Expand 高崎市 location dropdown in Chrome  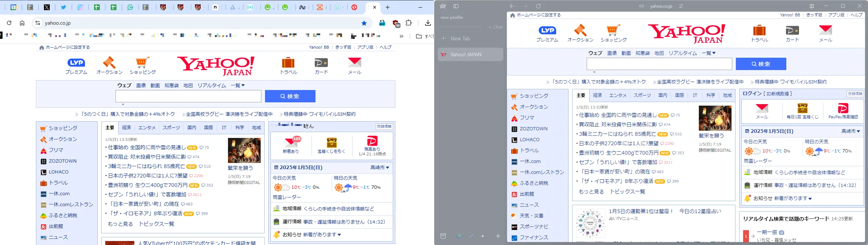[380, 167]
